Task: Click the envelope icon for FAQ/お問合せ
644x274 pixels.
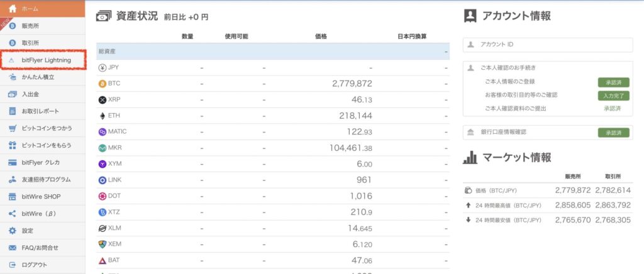Action: click(x=13, y=248)
